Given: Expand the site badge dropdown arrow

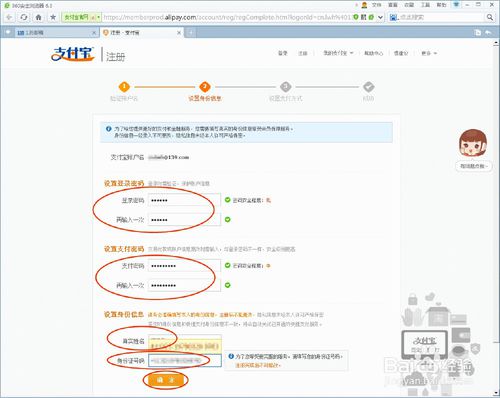Looking at the screenshot, I should (99, 17).
